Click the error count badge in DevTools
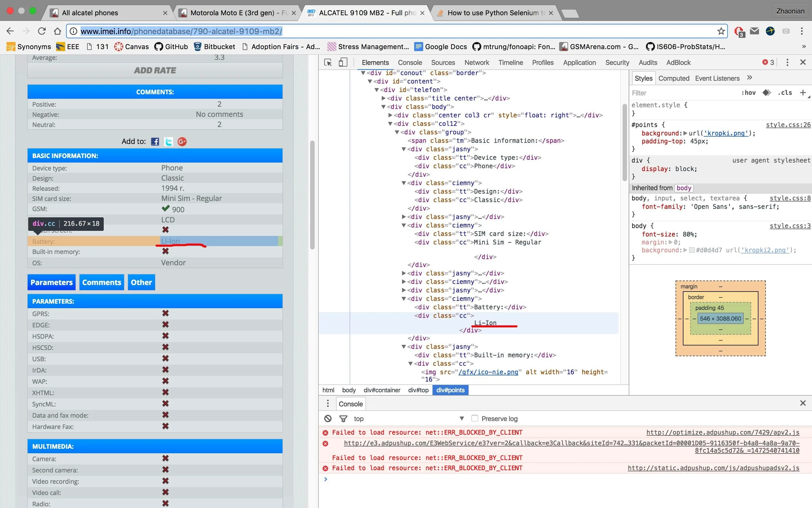 click(x=768, y=62)
